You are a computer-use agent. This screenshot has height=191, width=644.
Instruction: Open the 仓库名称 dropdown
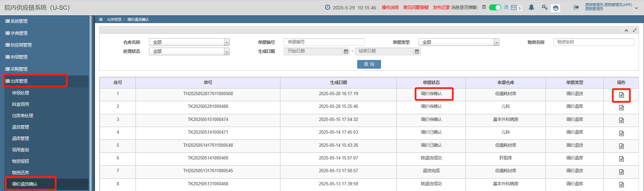pos(189,42)
